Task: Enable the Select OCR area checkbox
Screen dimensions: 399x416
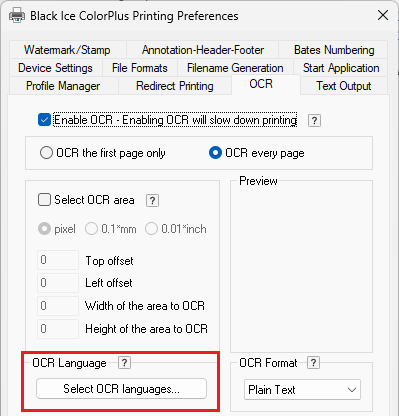Action: (44, 200)
